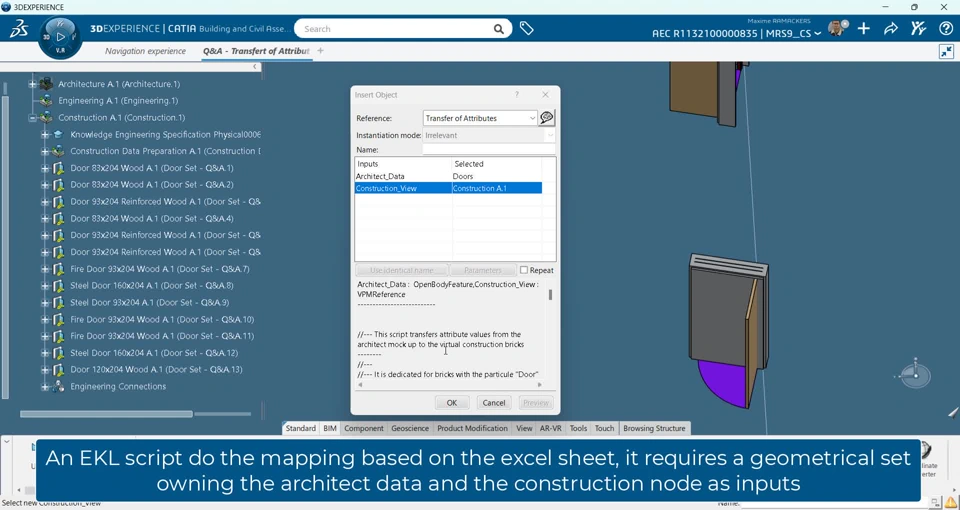Open the 3D compass play button
Viewport: 960px width, 510px height.
tap(60, 37)
